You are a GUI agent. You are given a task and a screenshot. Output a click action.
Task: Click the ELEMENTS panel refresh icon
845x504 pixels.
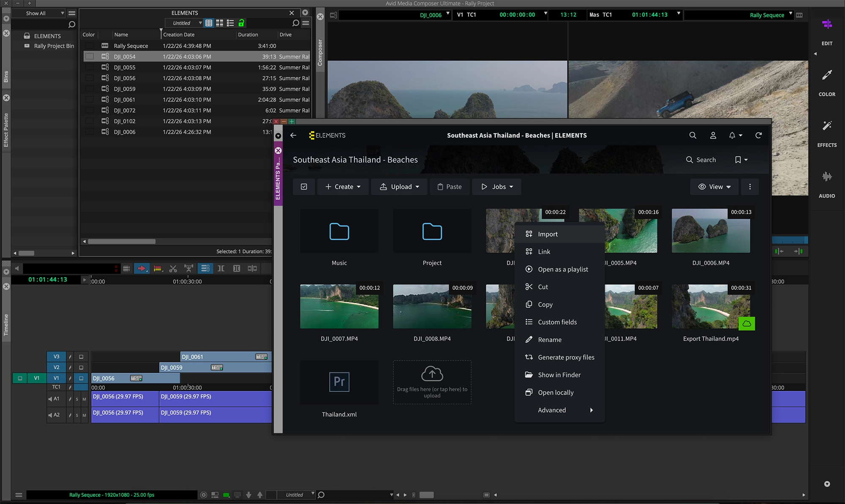(758, 135)
